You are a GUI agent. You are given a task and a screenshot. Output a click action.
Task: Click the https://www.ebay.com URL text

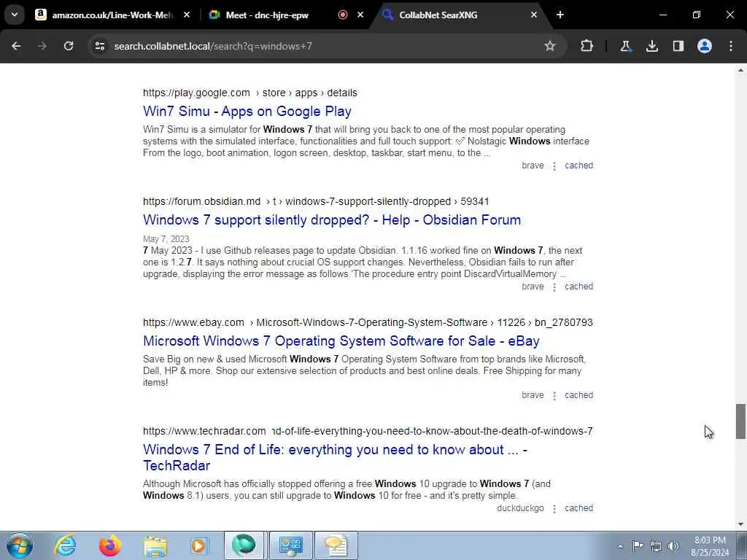[193, 322]
